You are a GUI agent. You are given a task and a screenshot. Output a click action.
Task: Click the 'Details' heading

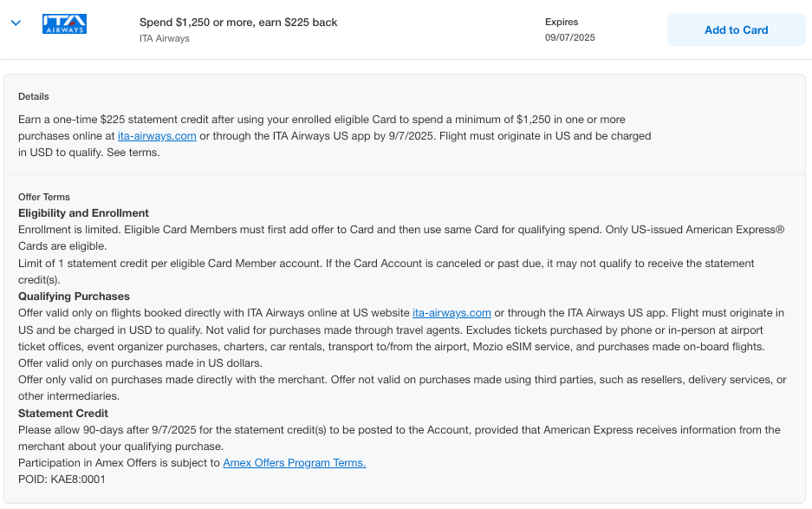34,96
